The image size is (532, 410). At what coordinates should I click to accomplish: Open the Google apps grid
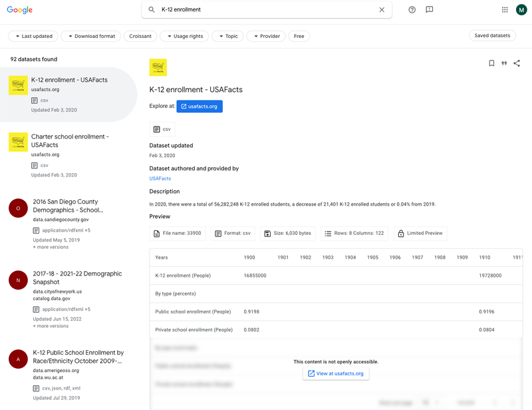(x=505, y=10)
